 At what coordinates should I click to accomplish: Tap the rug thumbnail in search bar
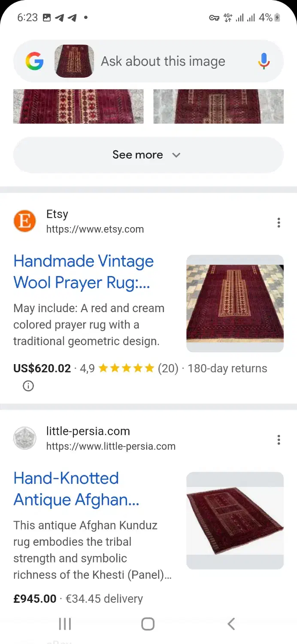tap(74, 61)
